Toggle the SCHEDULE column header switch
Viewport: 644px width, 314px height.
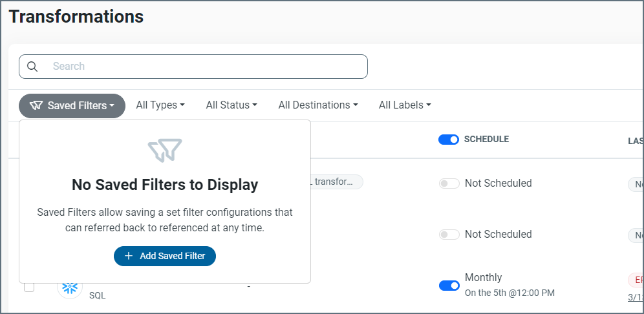tap(449, 140)
